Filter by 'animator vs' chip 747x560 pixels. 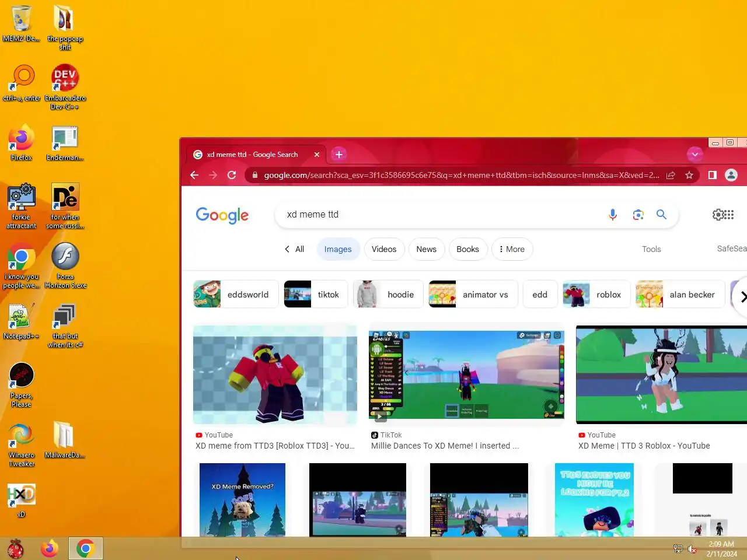point(473,295)
